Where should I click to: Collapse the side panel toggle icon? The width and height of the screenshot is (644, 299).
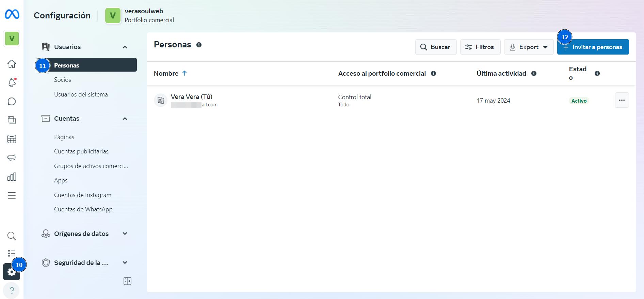[x=127, y=281]
